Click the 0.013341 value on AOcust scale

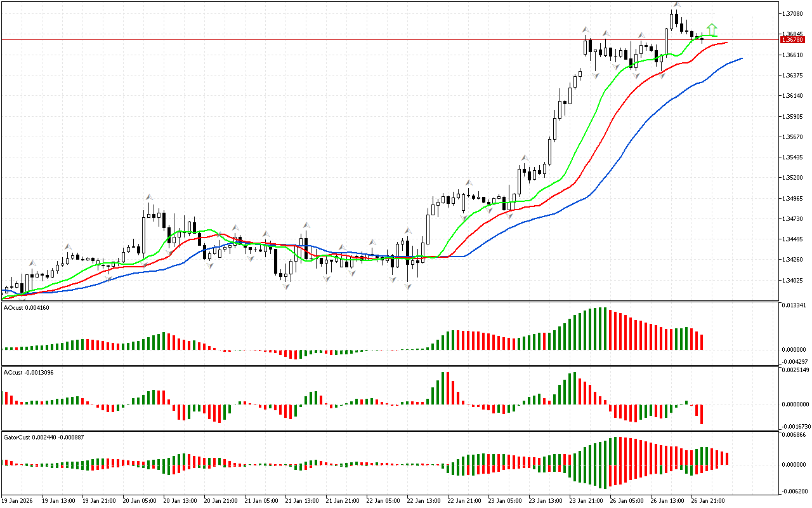coord(794,305)
